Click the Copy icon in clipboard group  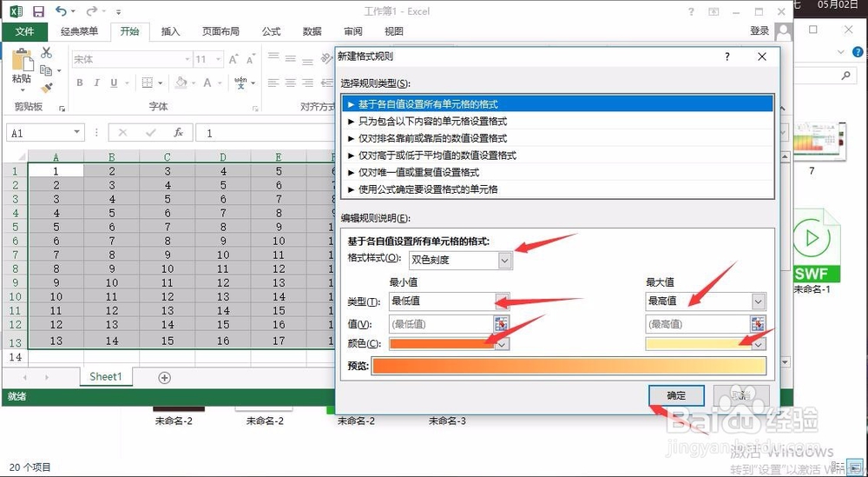(x=47, y=70)
